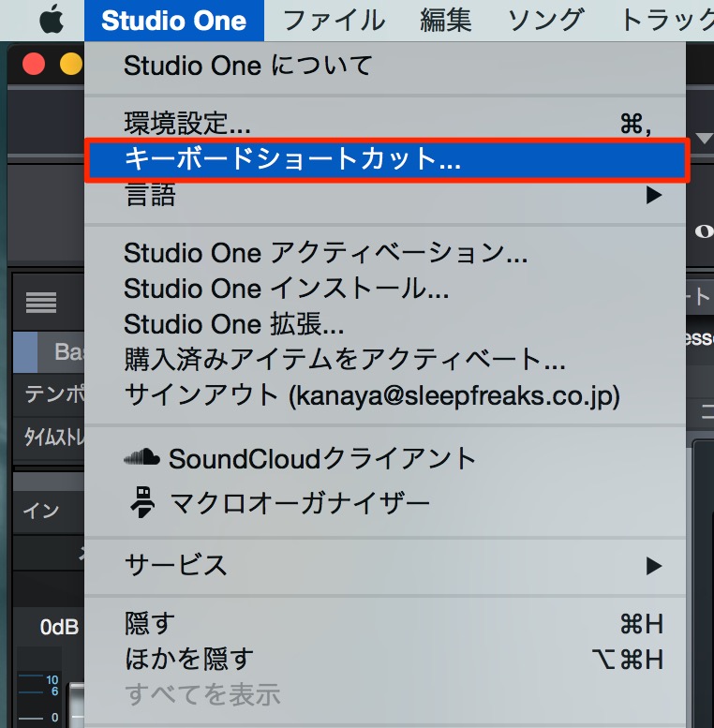The height and width of the screenshot is (728, 714).
Task: Choose ほかを隠す
Action: 385,660
